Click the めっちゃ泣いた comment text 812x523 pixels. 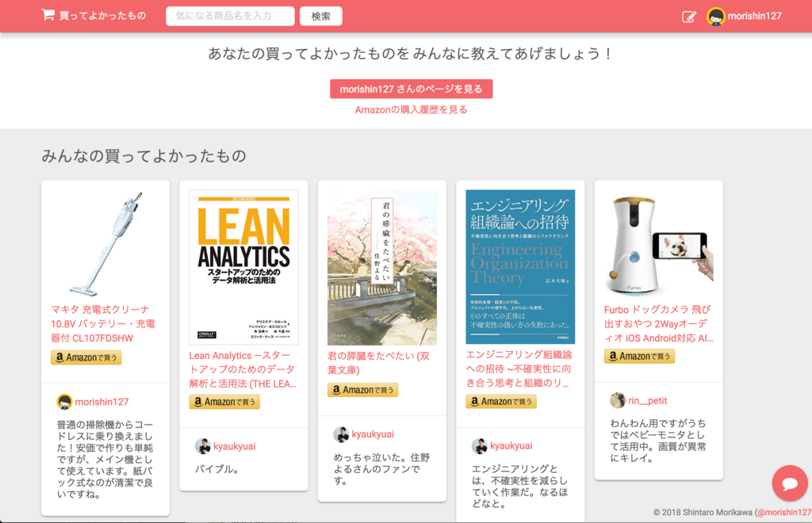381,469
